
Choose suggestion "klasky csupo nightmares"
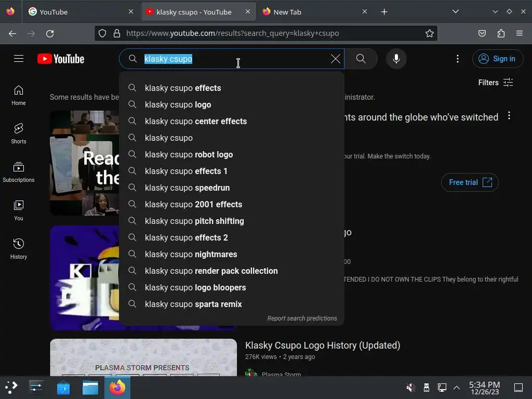(232, 254)
